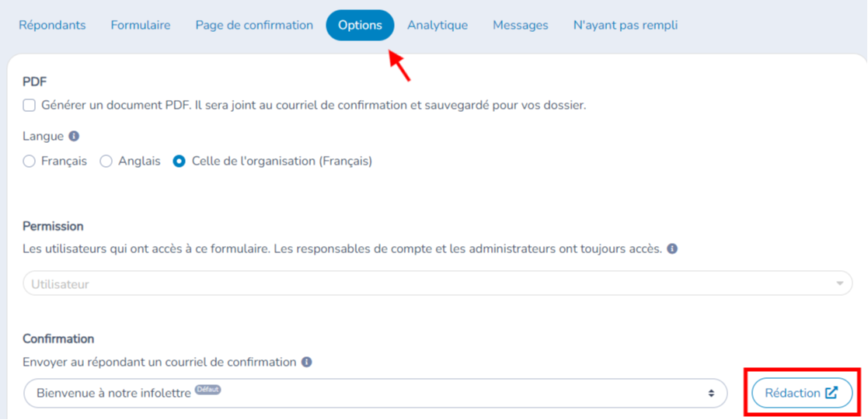Switch to the Messages tab
This screenshot has height=420, width=868.
[521, 26]
